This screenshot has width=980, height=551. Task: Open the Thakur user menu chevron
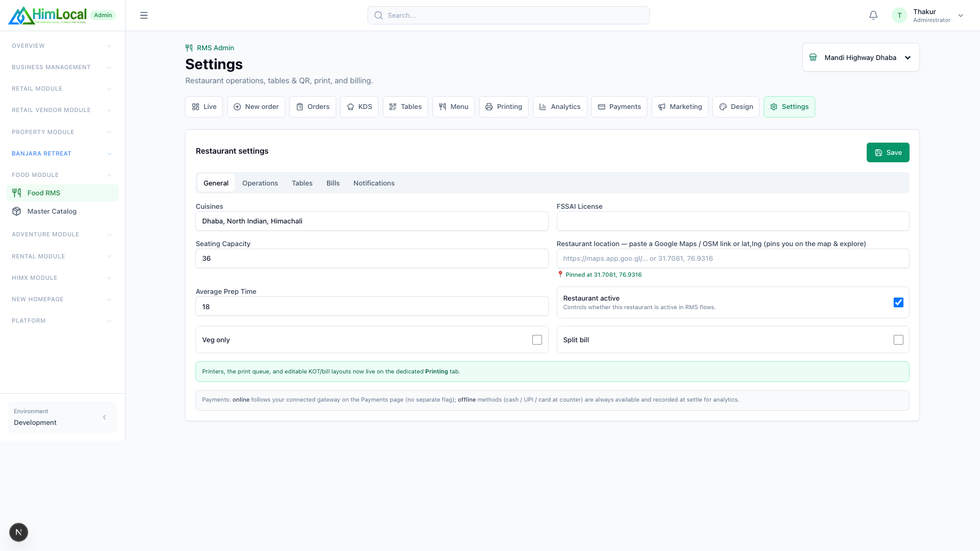click(960, 15)
